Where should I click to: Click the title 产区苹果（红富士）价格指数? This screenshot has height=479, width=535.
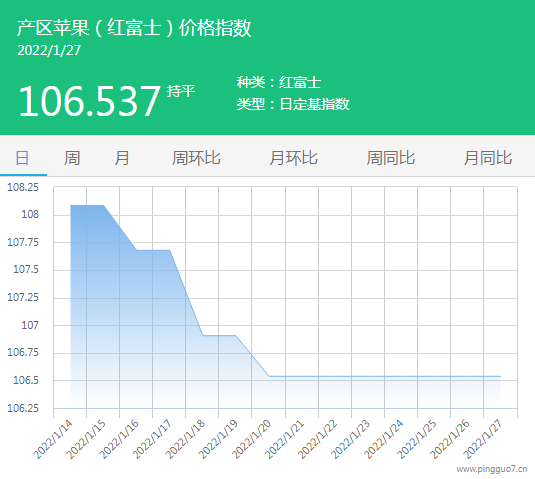coord(134,28)
